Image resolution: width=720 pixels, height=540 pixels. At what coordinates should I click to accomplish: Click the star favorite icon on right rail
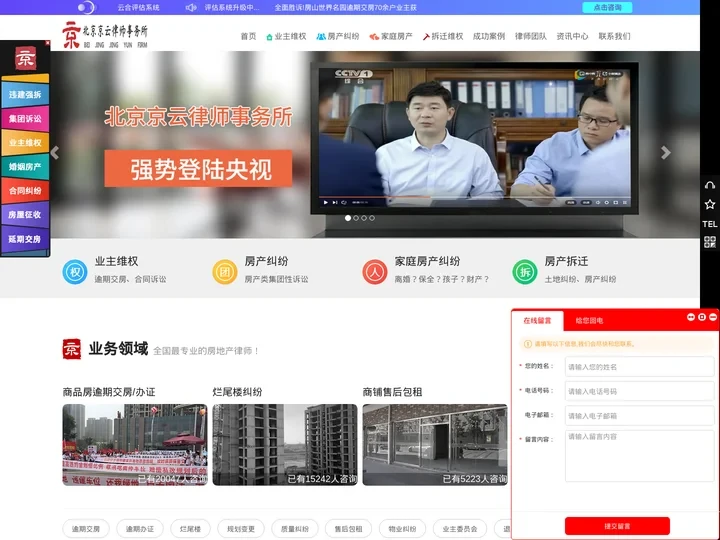click(710, 204)
